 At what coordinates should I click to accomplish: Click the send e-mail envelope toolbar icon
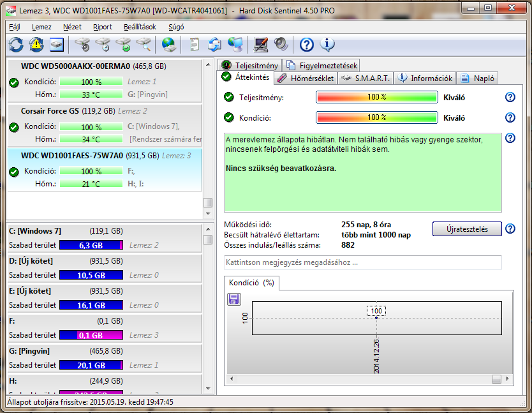point(215,45)
